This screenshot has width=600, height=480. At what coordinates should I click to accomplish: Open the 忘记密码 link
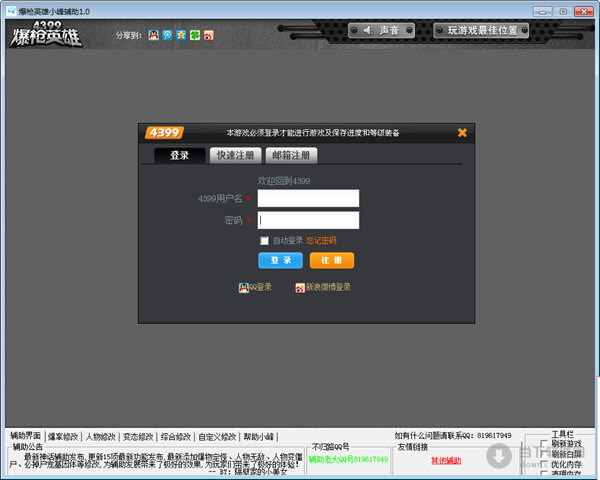[321, 240]
